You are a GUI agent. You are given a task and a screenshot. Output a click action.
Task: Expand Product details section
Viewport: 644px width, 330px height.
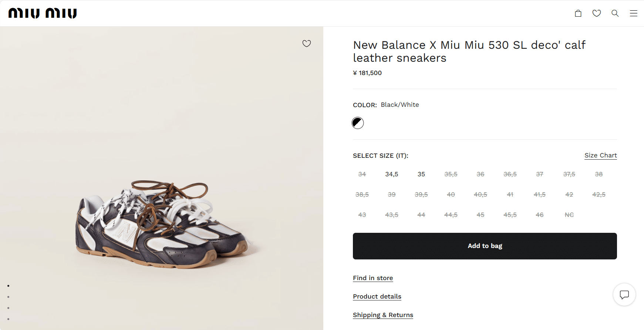(x=377, y=296)
